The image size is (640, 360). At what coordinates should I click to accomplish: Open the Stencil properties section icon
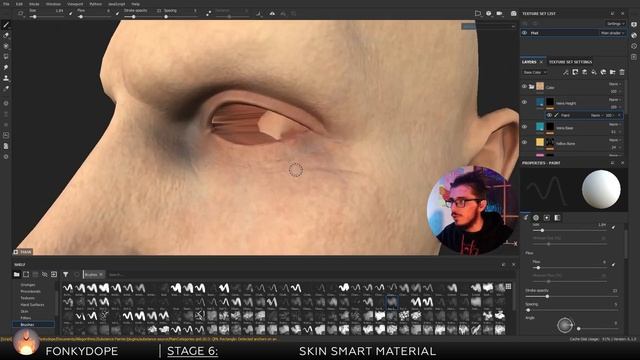click(x=547, y=218)
